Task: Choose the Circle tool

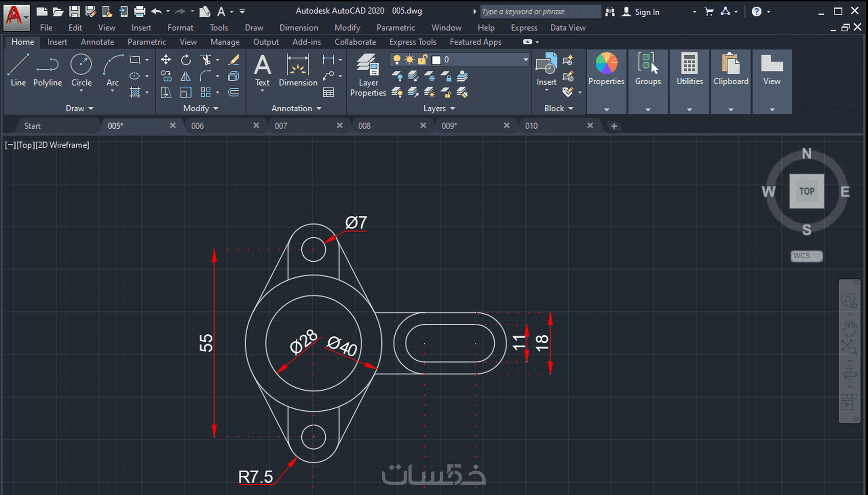Action: (x=81, y=70)
